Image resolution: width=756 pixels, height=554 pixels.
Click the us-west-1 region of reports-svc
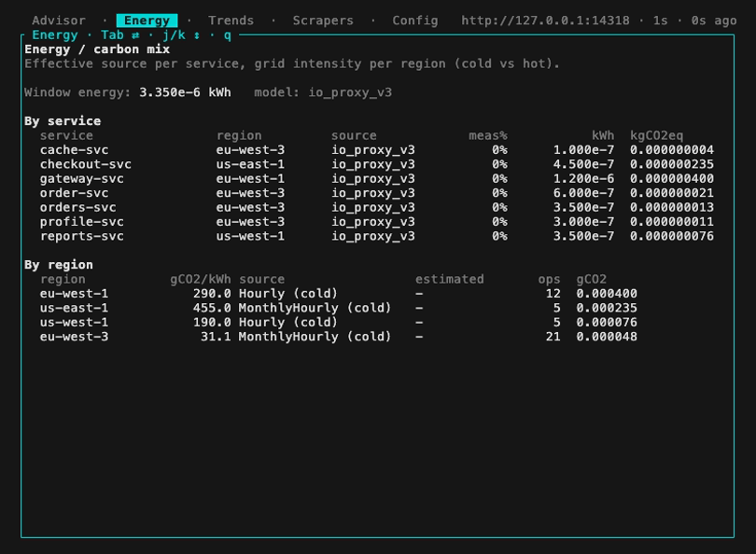click(250, 237)
